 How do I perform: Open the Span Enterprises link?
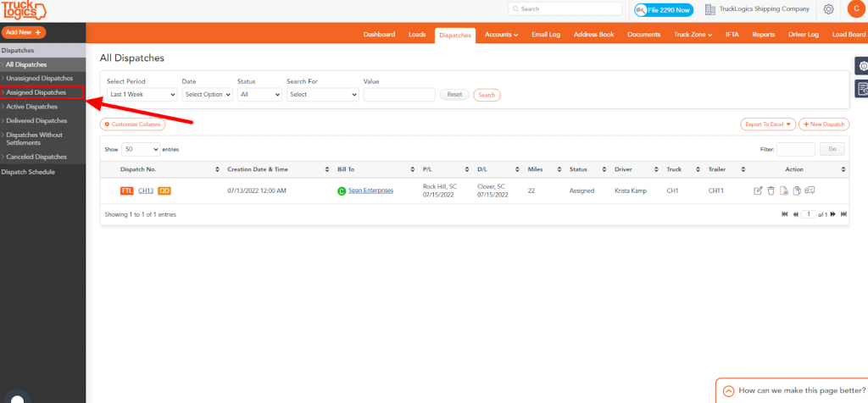(x=371, y=190)
